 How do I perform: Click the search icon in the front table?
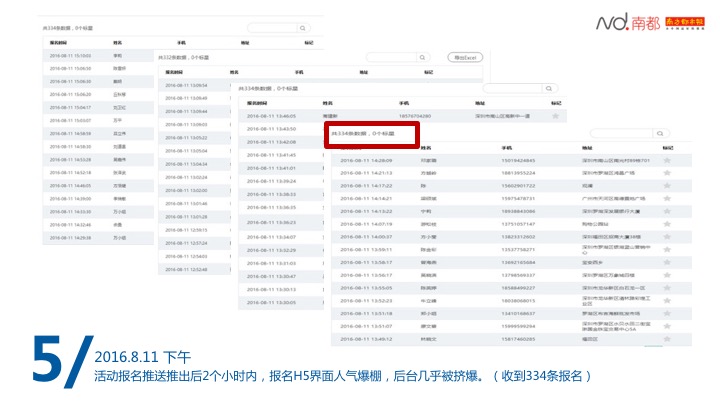pyautogui.click(x=661, y=132)
